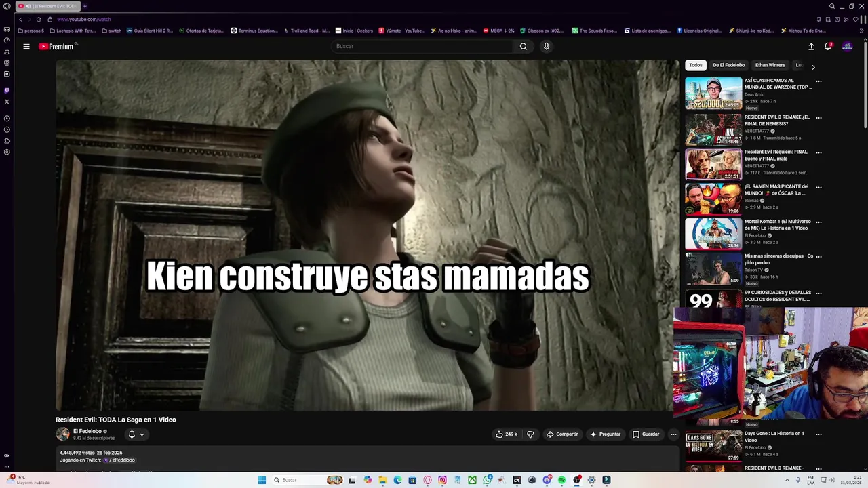Open the El Fedelobo channel name link
This screenshot has width=868, height=488.
(x=87, y=431)
